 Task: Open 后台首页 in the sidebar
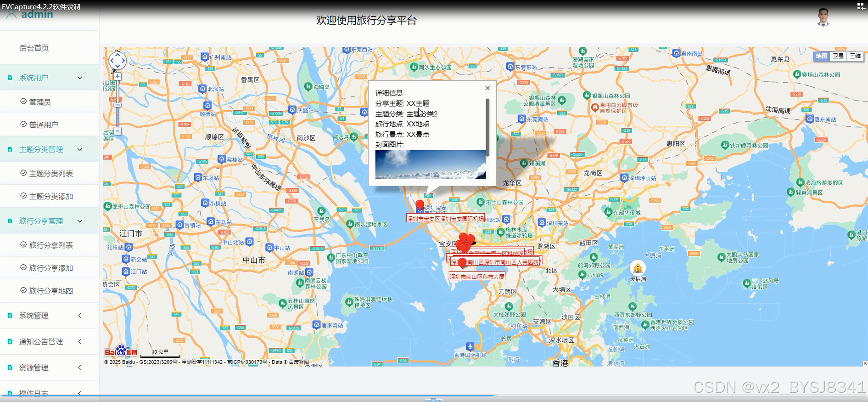point(50,48)
